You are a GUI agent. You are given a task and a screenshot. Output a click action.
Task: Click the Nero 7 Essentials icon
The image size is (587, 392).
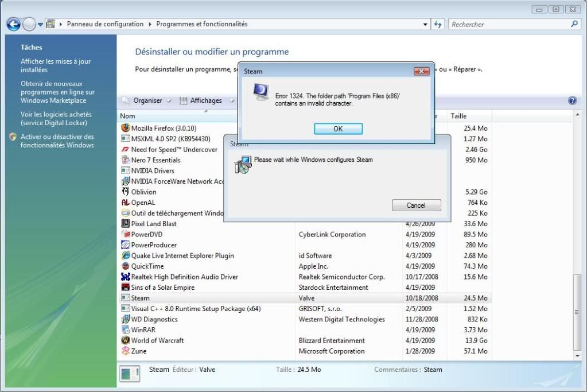(x=126, y=160)
